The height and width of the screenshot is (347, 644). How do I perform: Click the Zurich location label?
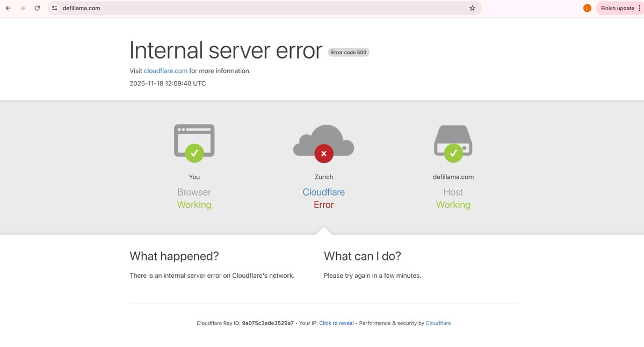pos(324,177)
